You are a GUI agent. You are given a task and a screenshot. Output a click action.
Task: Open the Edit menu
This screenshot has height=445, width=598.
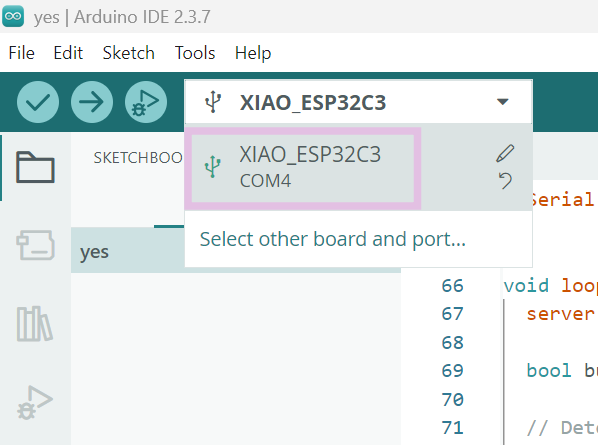(x=68, y=53)
